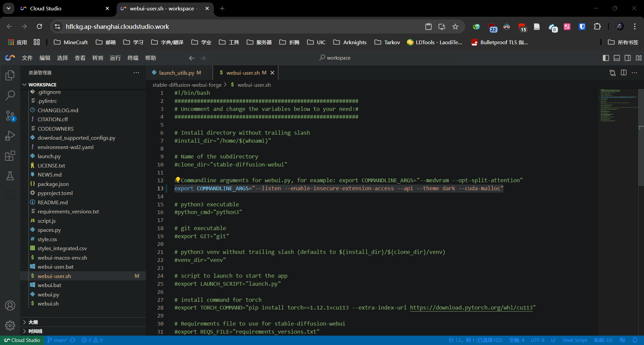Open the Search view in activity bar
Image resolution: width=644 pixels, height=345 pixels.
(x=10, y=95)
